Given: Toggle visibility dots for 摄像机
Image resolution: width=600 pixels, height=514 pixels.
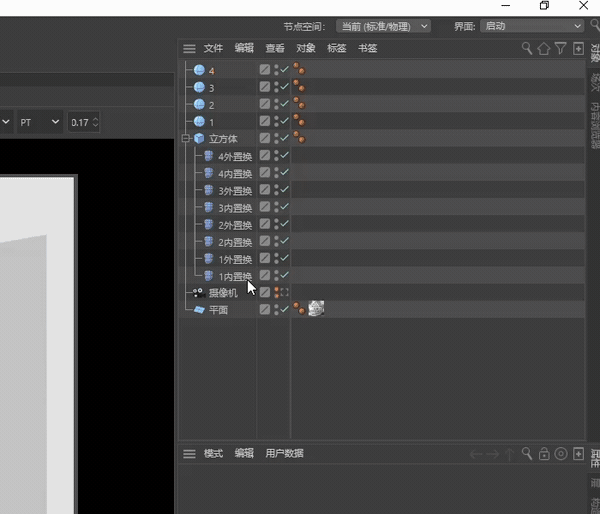Looking at the screenshot, I should [276, 292].
